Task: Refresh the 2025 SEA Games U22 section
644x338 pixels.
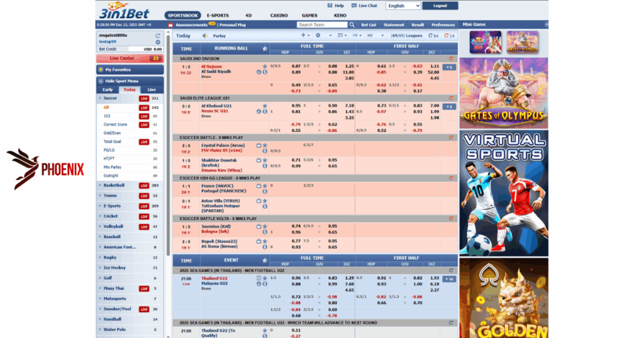Action: [x=451, y=270]
